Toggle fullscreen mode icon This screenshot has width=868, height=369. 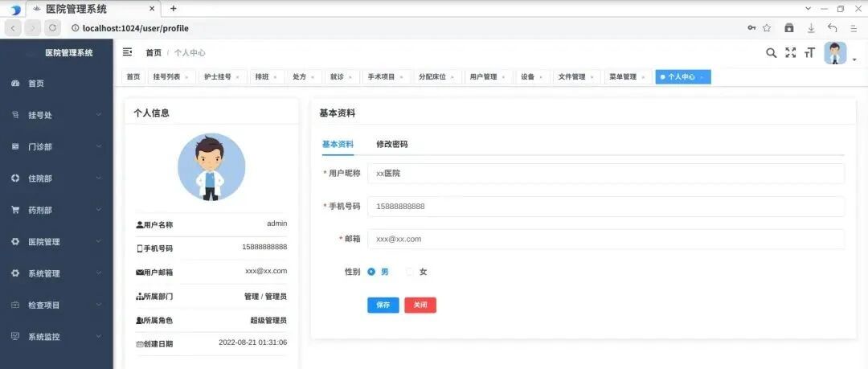click(x=791, y=52)
